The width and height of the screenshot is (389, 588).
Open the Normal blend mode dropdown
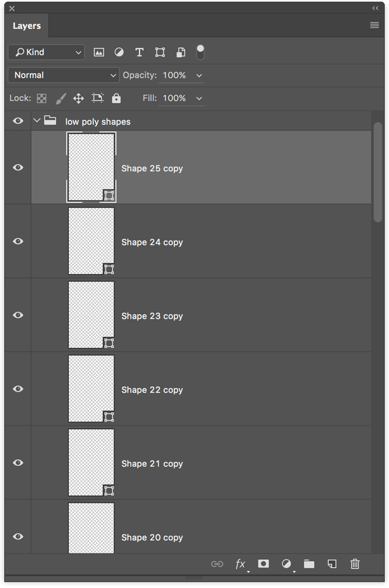pos(64,75)
